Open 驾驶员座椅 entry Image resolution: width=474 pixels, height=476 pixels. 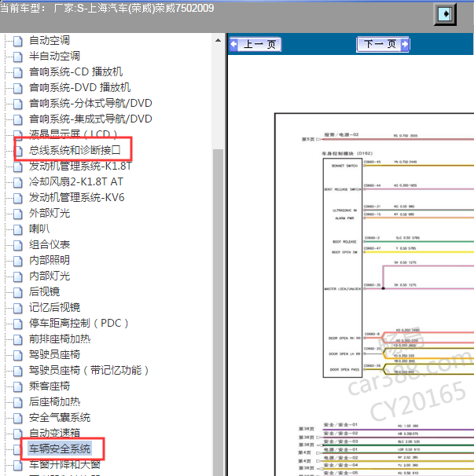(55, 355)
